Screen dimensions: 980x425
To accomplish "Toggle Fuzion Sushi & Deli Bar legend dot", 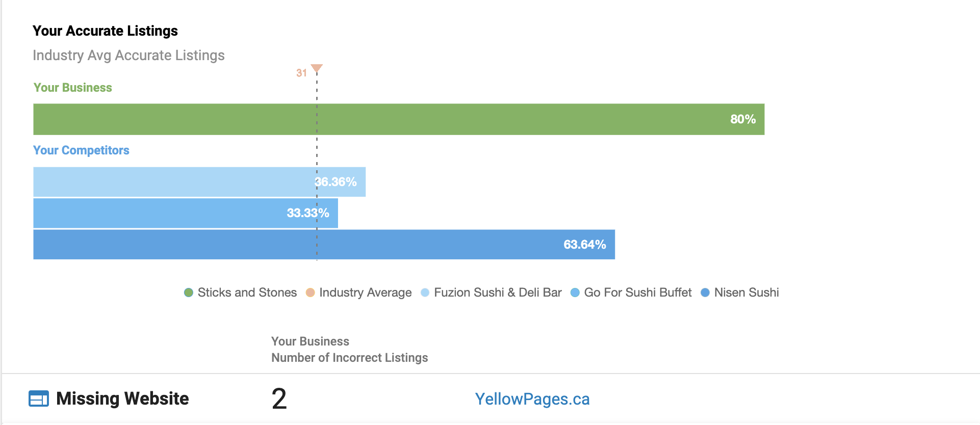I will [425, 293].
